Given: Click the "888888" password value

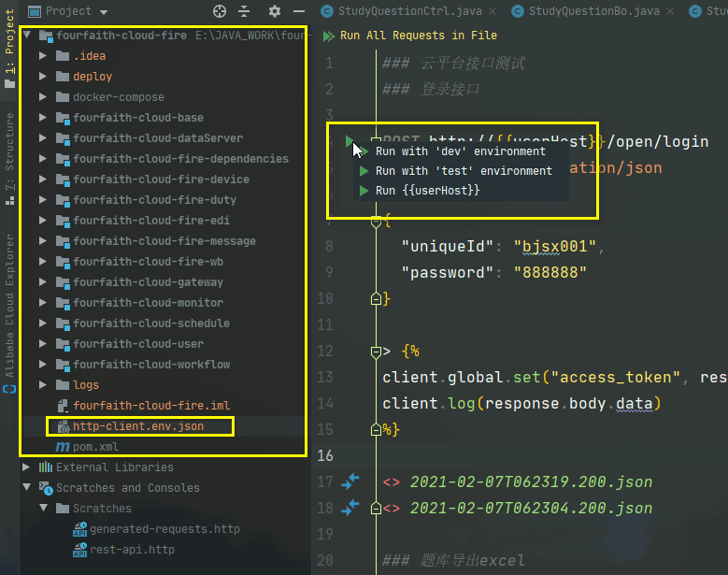Looking at the screenshot, I should coord(550,272).
